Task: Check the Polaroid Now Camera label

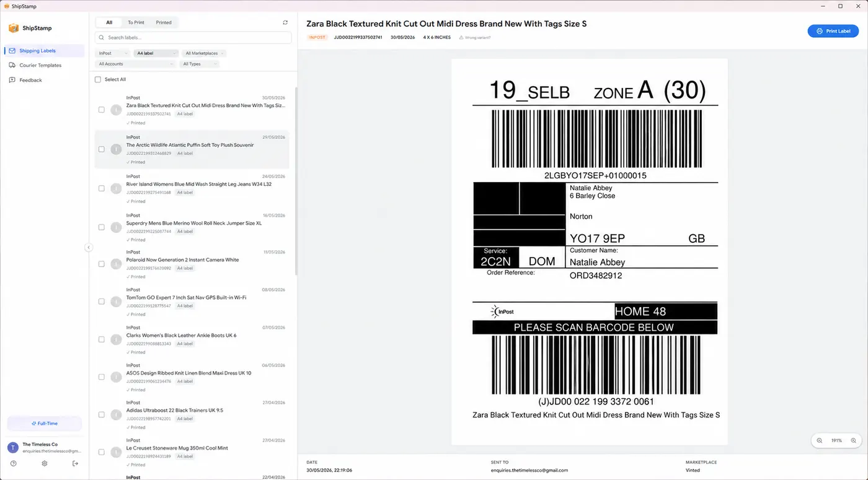Action: [x=102, y=264]
